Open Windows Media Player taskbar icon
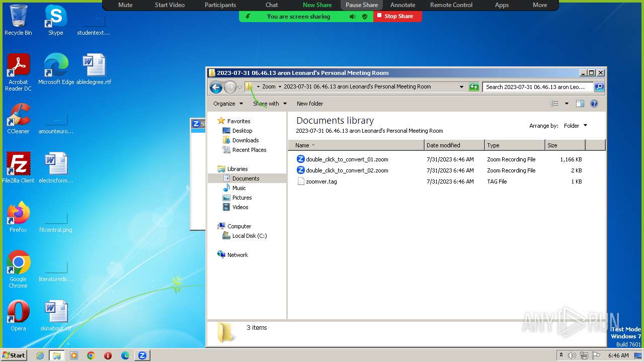Viewport: 644px width, 362px height. click(x=74, y=355)
